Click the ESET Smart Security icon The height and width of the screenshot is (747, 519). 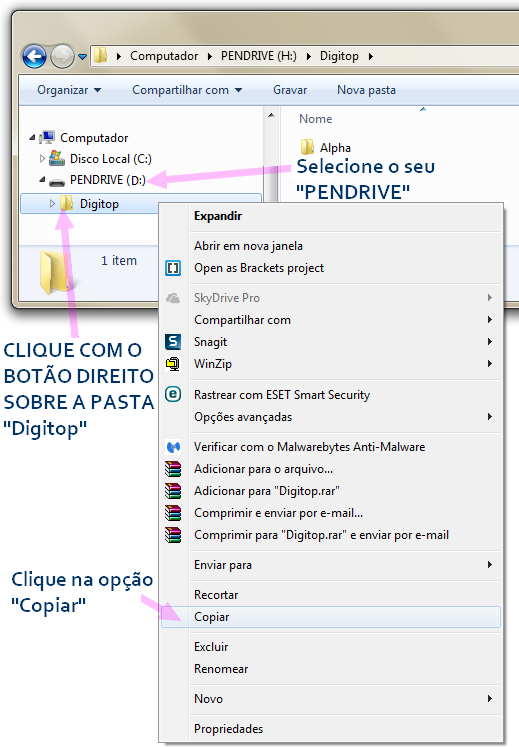(x=173, y=394)
